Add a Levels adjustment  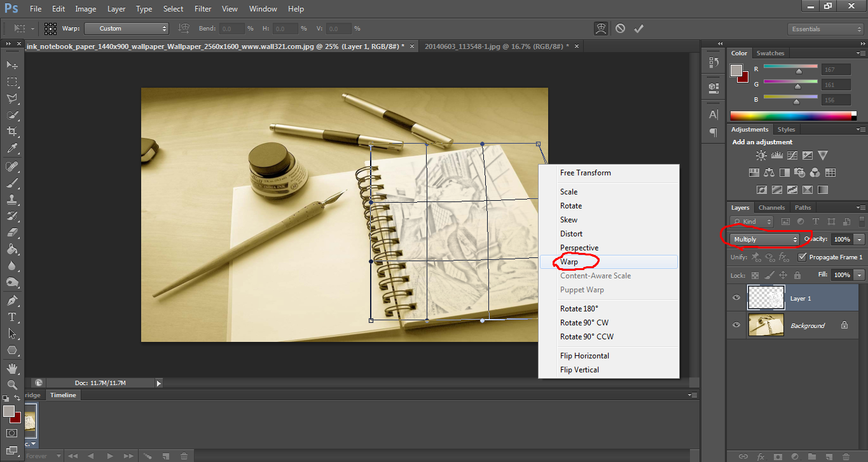coord(776,155)
